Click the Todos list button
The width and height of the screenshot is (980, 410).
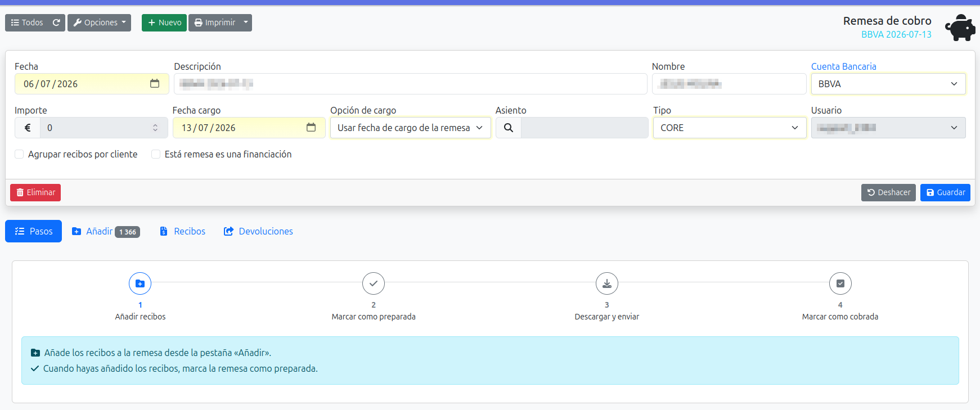point(26,22)
